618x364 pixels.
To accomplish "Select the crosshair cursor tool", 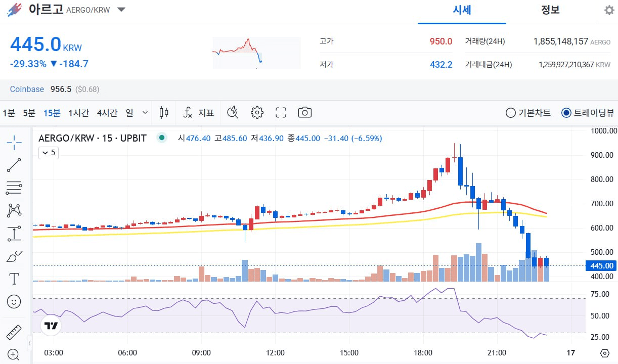I will pyautogui.click(x=14, y=143).
